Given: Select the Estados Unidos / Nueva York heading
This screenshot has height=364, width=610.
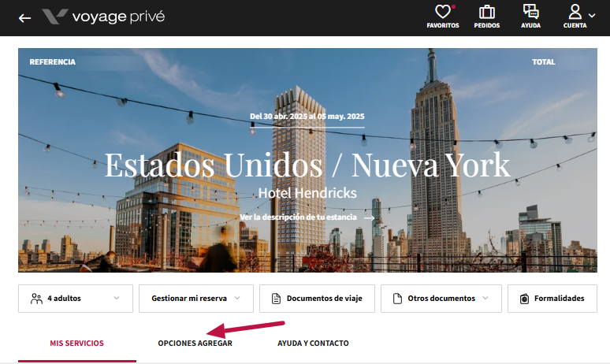Looking at the screenshot, I should pyautogui.click(x=307, y=165).
